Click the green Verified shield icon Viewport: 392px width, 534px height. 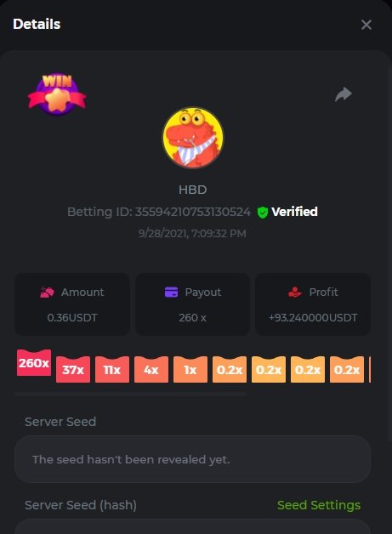(263, 213)
